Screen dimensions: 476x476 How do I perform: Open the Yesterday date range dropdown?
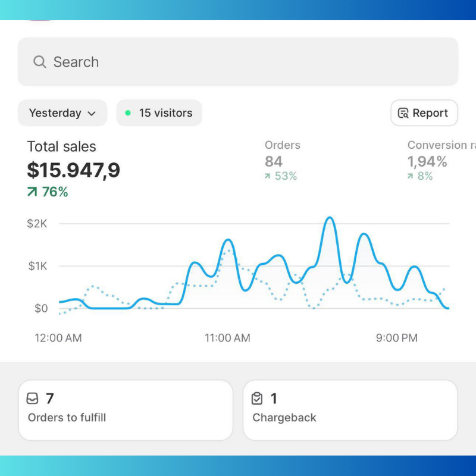62,113
